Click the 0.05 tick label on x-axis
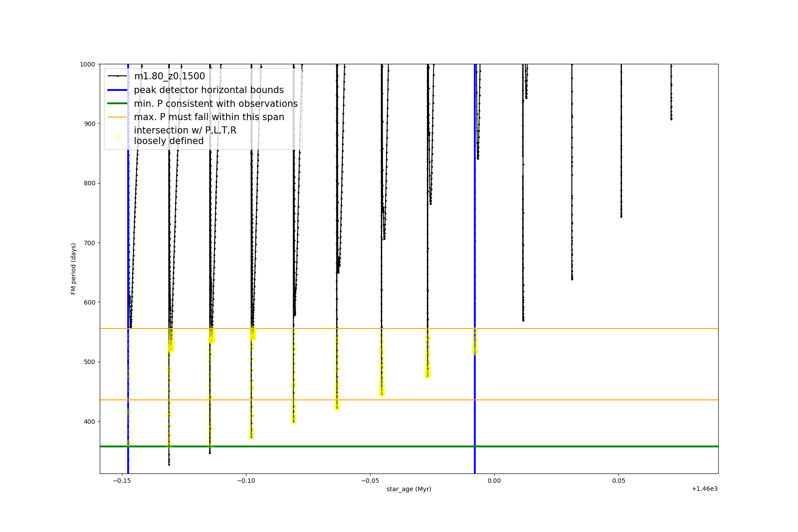This screenshot has width=798, height=532. coord(619,481)
